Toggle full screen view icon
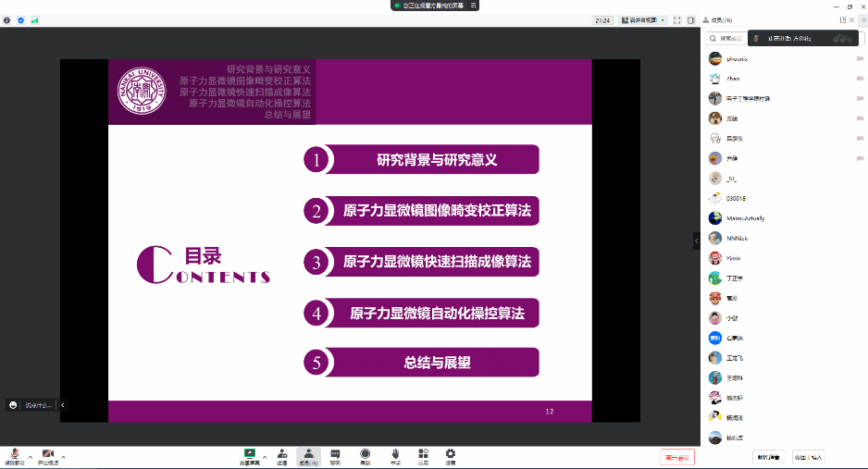The height and width of the screenshot is (469, 868). [676, 19]
